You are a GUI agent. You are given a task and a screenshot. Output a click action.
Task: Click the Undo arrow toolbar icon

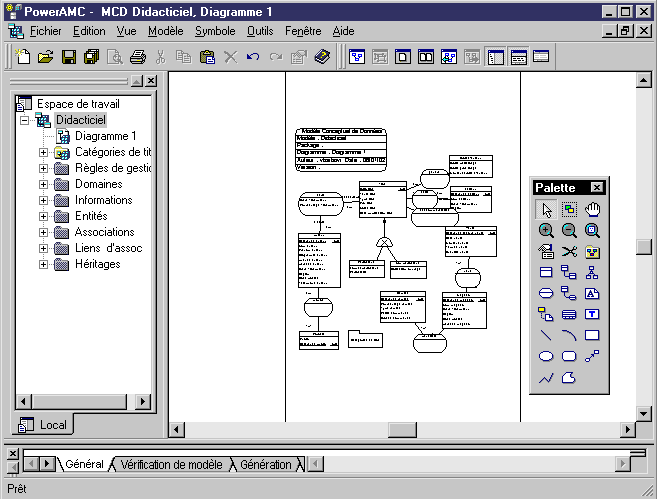(x=253, y=57)
